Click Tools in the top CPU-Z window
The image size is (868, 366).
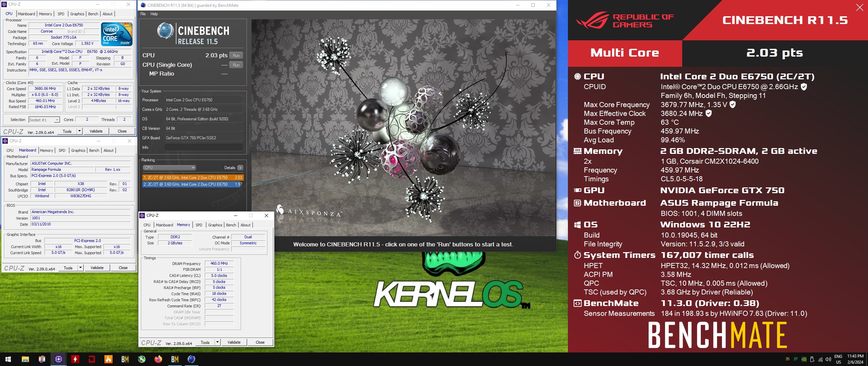[67, 131]
